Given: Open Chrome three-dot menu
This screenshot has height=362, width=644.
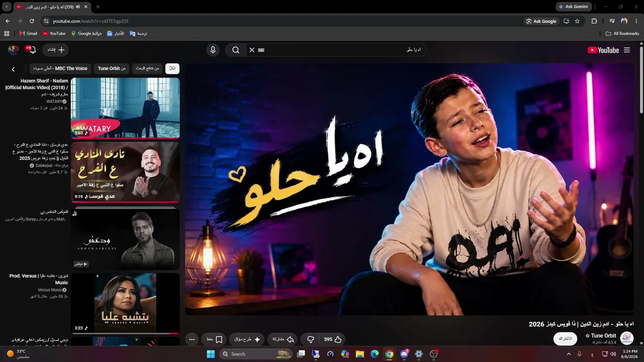Looking at the screenshot, I should coord(636,21).
